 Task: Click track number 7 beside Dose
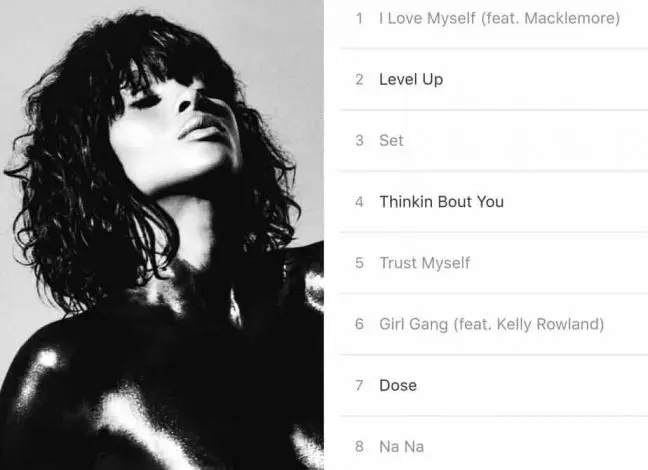(360, 385)
